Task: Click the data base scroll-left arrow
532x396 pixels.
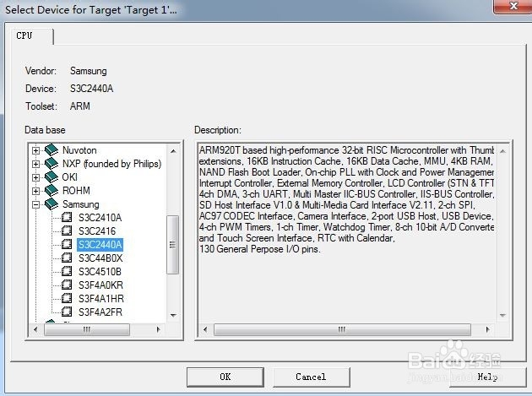Action: tap(35, 329)
